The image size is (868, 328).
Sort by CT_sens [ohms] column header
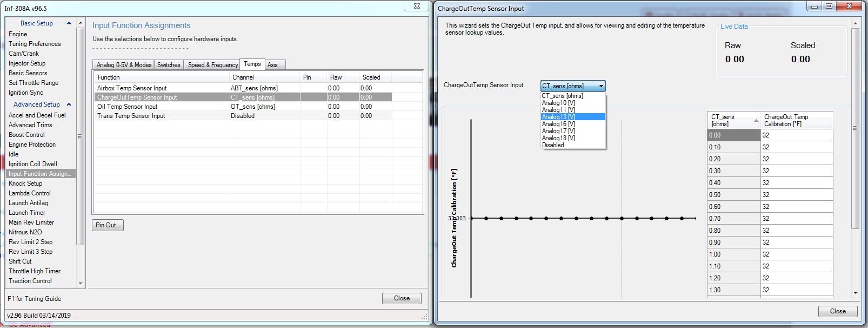734,120
